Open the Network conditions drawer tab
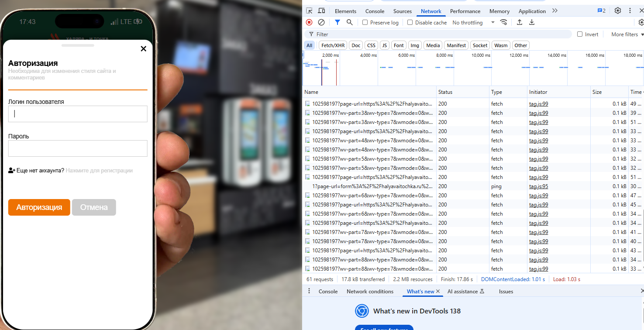Image resolution: width=644 pixels, height=330 pixels. point(370,291)
